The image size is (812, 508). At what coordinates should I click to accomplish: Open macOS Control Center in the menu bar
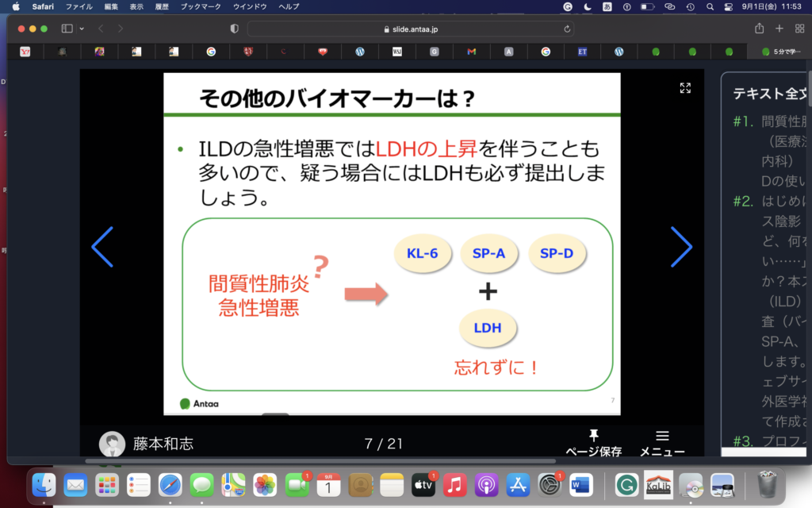pos(729,6)
